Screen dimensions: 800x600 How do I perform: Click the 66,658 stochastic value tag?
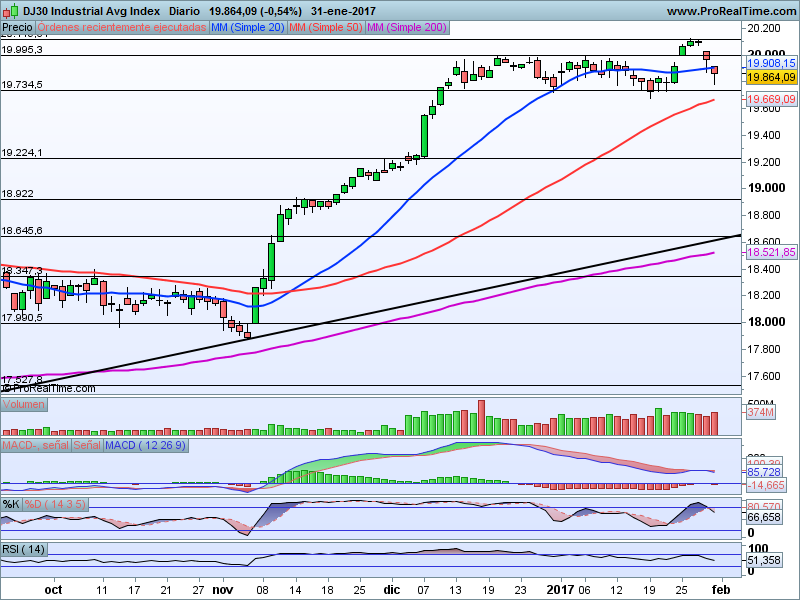point(764,517)
